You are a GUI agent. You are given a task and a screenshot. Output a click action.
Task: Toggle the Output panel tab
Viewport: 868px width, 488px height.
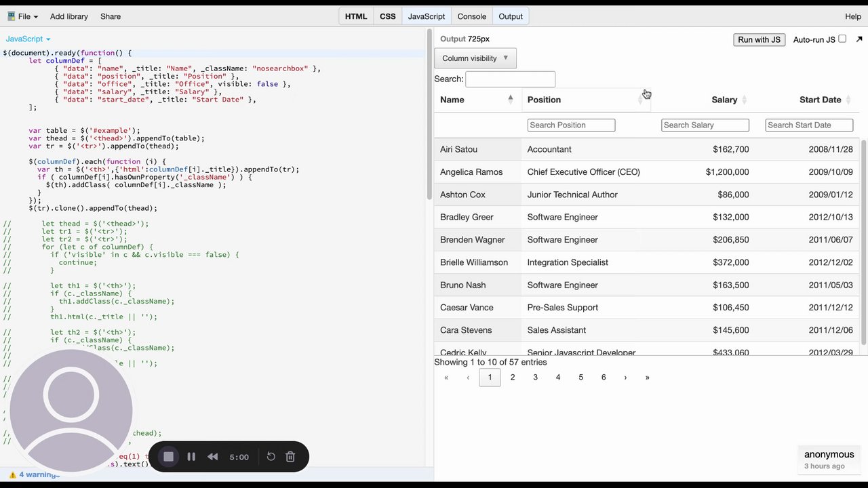(511, 16)
